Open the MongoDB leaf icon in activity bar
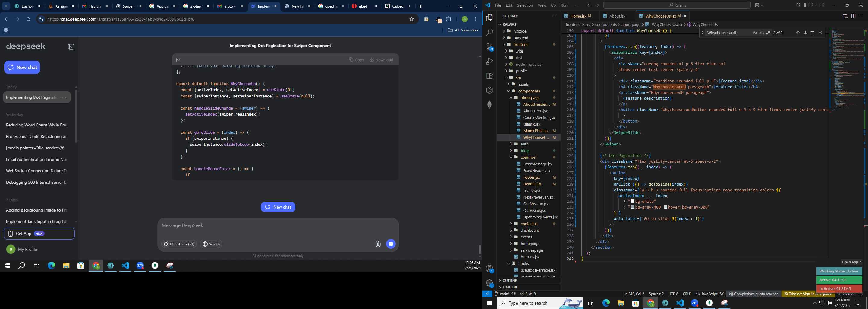The image size is (868, 309). (489, 105)
